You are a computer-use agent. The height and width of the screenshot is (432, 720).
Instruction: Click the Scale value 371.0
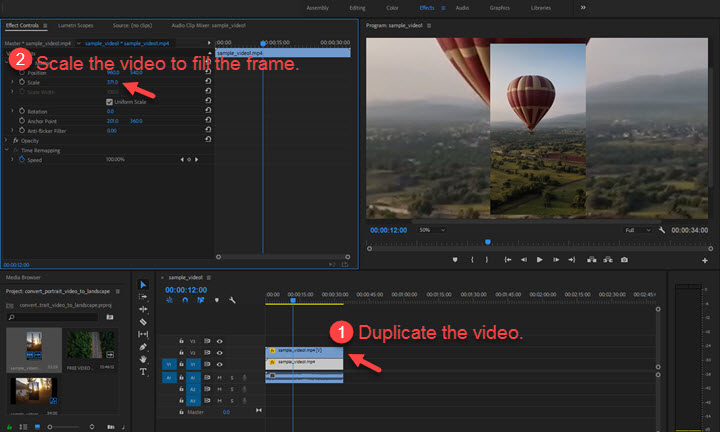pos(112,82)
